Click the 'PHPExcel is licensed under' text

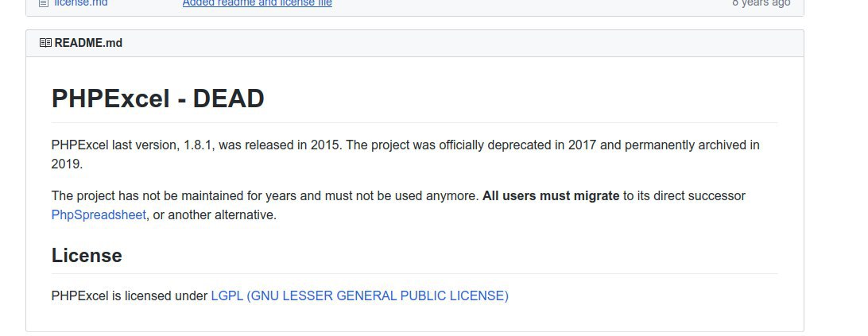pos(130,295)
